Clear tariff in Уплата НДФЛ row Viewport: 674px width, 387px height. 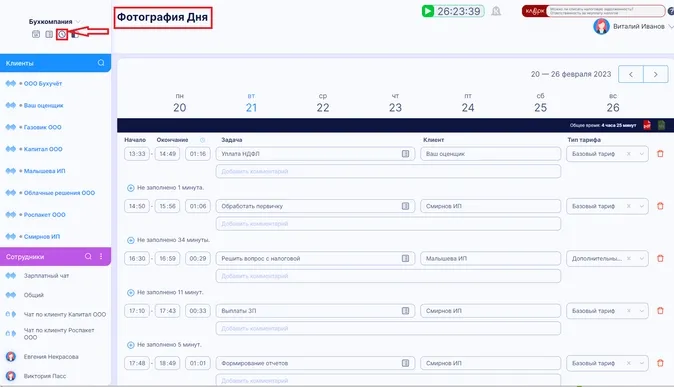[629, 154]
